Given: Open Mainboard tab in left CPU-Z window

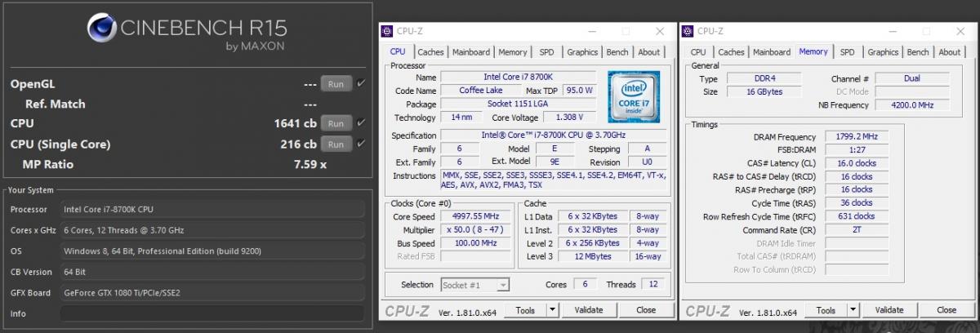Looking at the screenshot, I should click(471, 52).
